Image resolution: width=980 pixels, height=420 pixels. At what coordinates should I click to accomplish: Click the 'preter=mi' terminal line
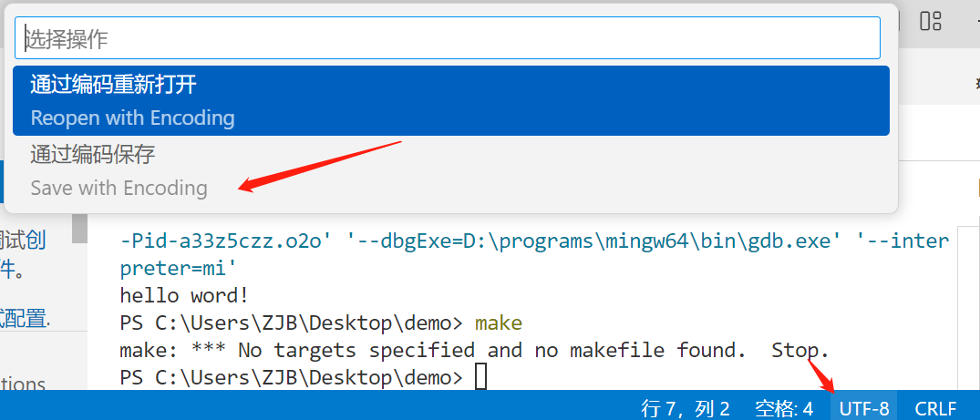[179, 268]
